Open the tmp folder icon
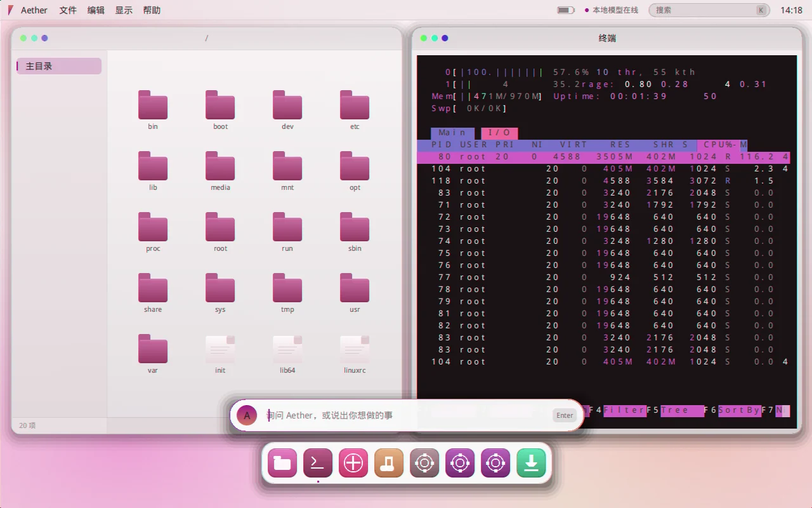The image size is (812, 508). 287,288
